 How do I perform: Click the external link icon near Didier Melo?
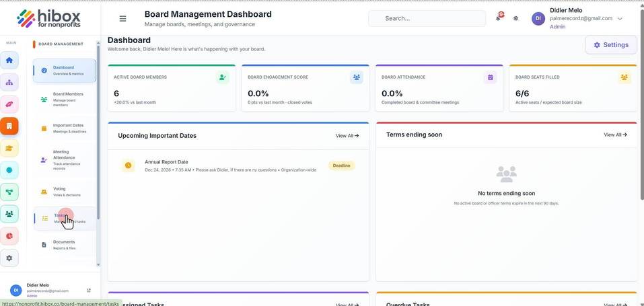[89, 291]
